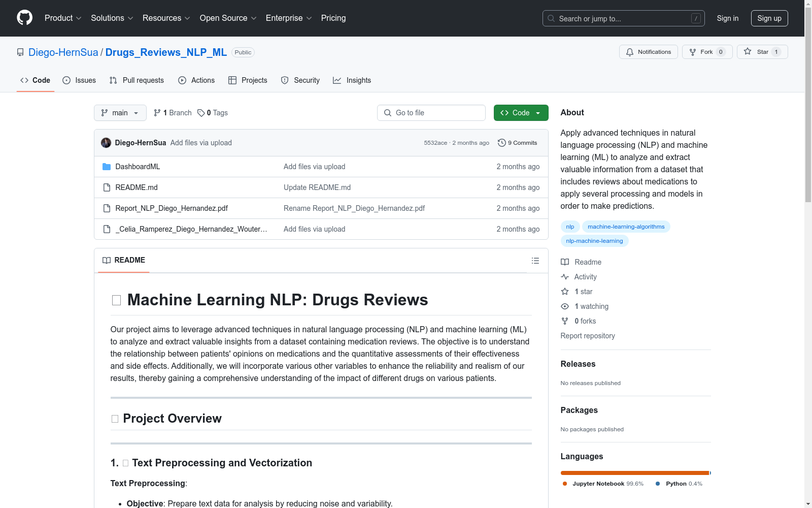Click the repository icon beside Diego-HernSua
812x508 pixels.
pos(20,52)
